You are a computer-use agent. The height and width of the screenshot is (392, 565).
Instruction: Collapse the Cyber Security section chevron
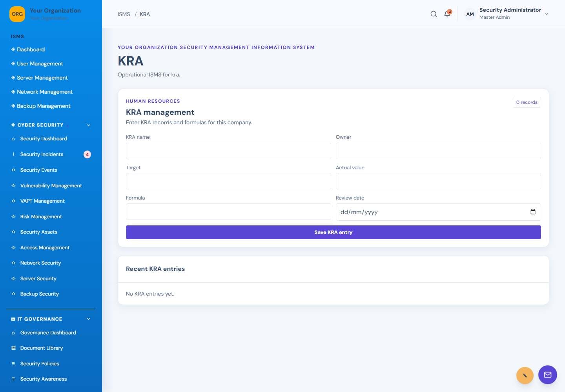[x=88, y=125]
